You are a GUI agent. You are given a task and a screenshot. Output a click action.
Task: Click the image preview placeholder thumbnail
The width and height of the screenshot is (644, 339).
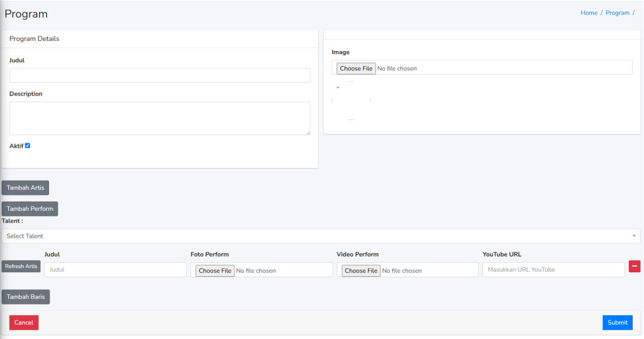(x=351, y=101)
